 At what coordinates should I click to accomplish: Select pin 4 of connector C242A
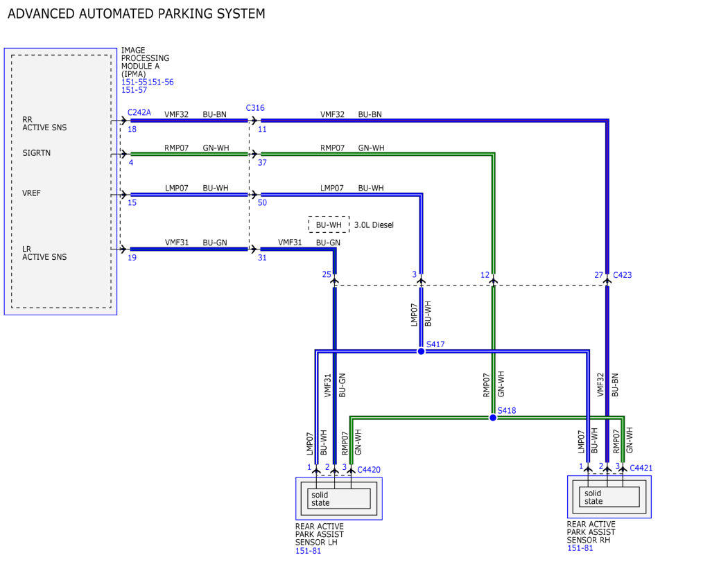point(131,162)
